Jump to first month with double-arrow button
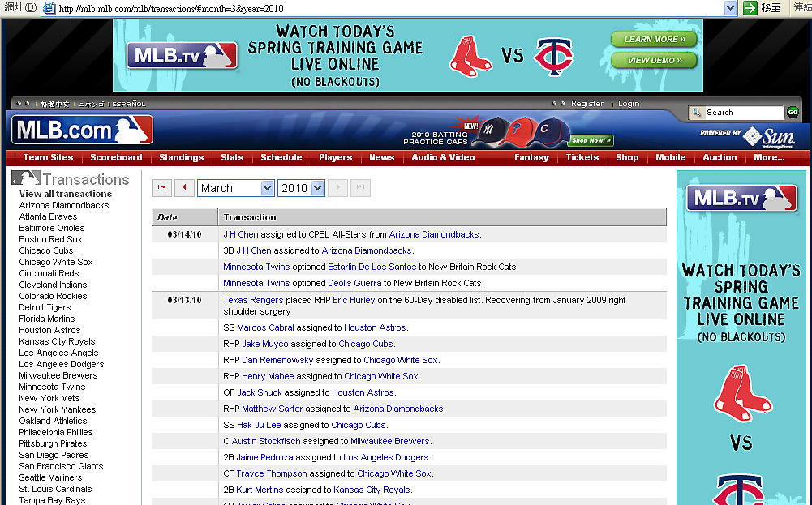Viewport: 812px width, 505px height. point(161,187)
